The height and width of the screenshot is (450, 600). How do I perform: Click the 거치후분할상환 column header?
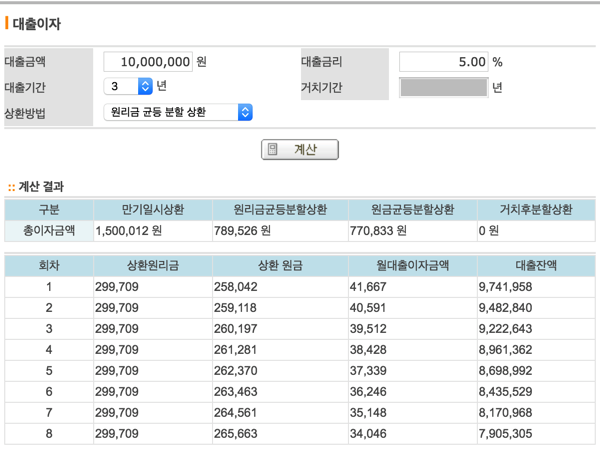535,210
